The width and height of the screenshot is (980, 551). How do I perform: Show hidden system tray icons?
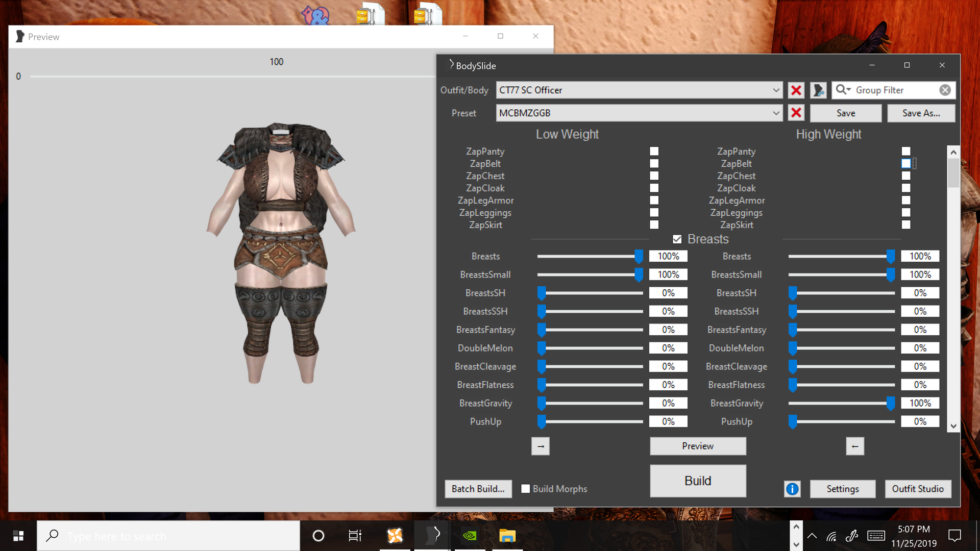tap(812, 536)
